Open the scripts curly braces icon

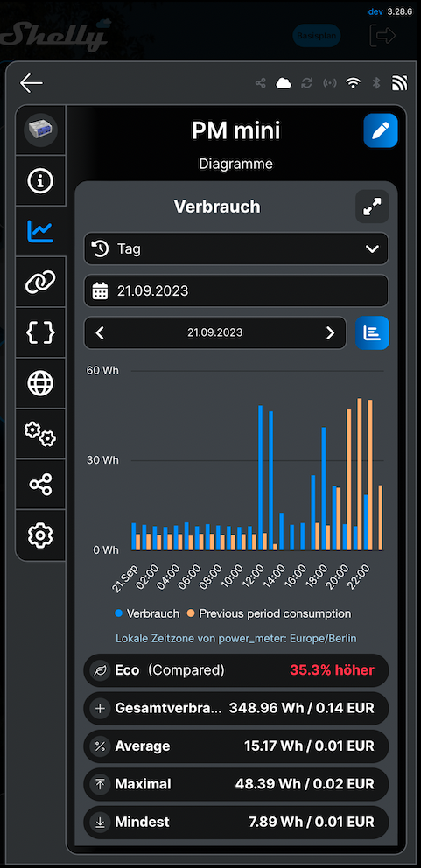(40, 332)
